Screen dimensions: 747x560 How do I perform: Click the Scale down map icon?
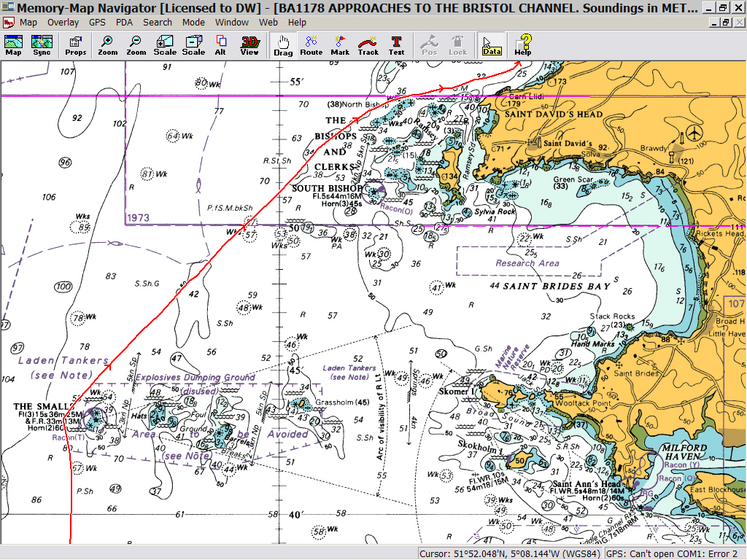click(193, 46)
